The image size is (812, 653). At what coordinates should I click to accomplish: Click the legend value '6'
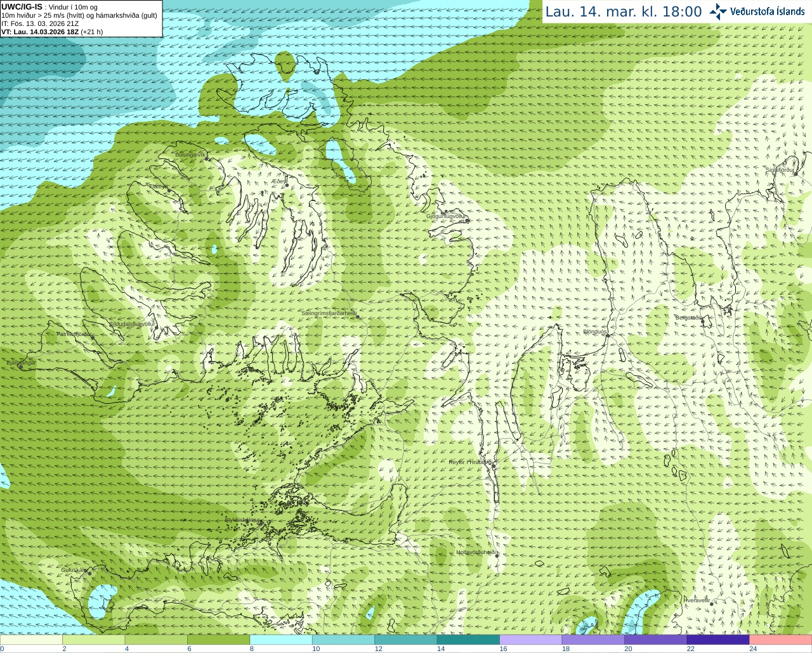[x=189, y=649]
